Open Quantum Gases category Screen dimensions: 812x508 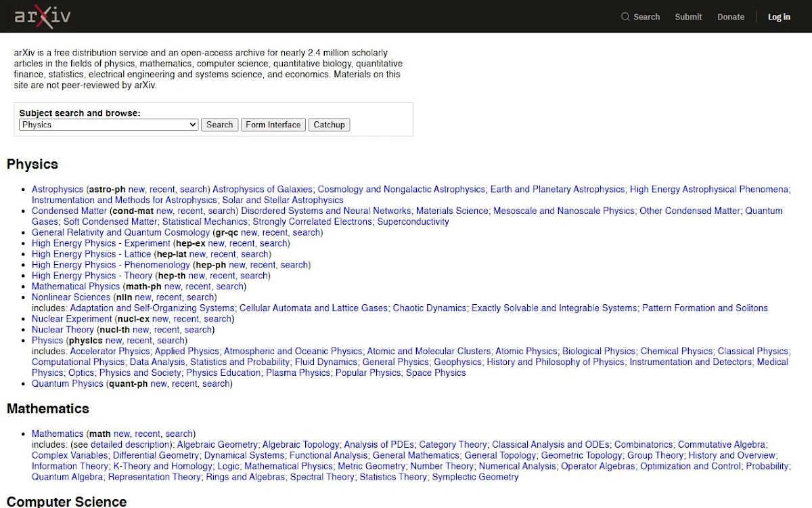click(x=764, y=211)
